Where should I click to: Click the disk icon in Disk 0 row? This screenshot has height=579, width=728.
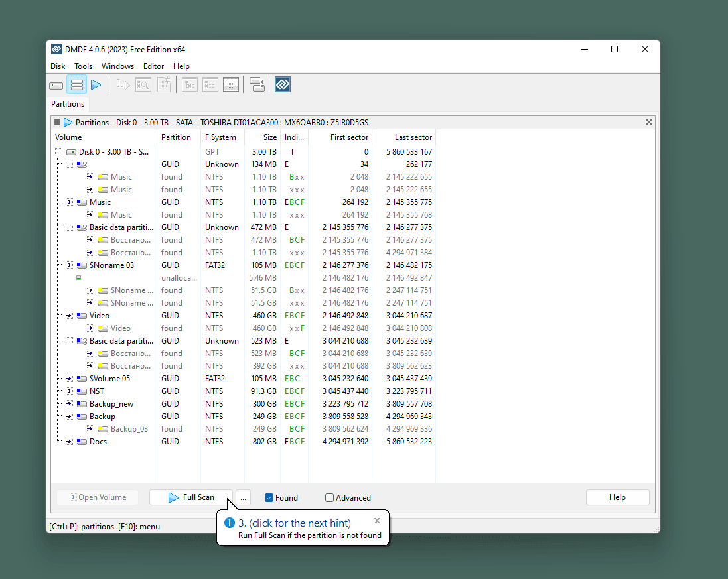pyautogui.click(x=72, y=152)
